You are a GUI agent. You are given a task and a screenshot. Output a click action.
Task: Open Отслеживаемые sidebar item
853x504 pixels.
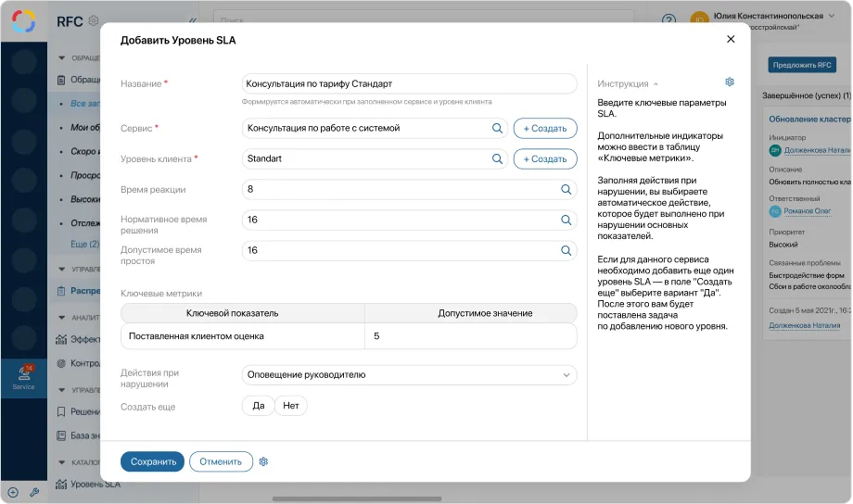(85, 223)
